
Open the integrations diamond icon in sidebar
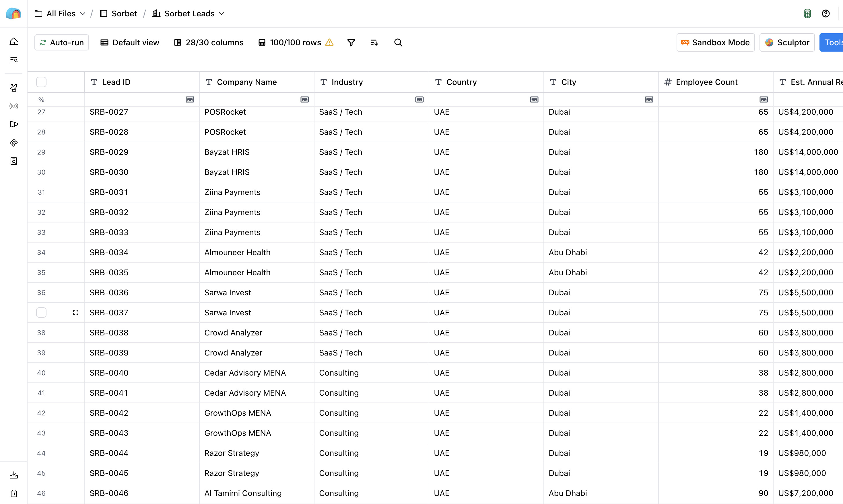13,143
